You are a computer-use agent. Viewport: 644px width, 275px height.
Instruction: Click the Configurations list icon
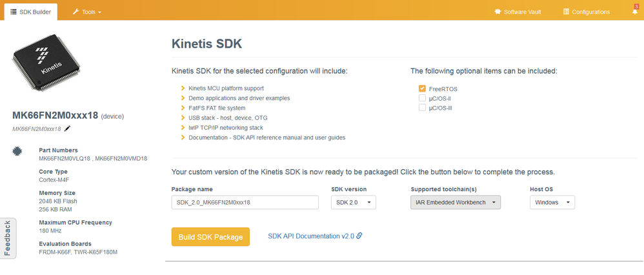(566, 12)
